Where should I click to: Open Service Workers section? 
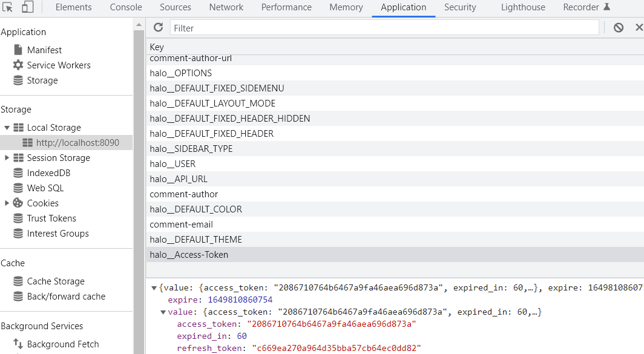pyautogui.click(x=58, y=65)
